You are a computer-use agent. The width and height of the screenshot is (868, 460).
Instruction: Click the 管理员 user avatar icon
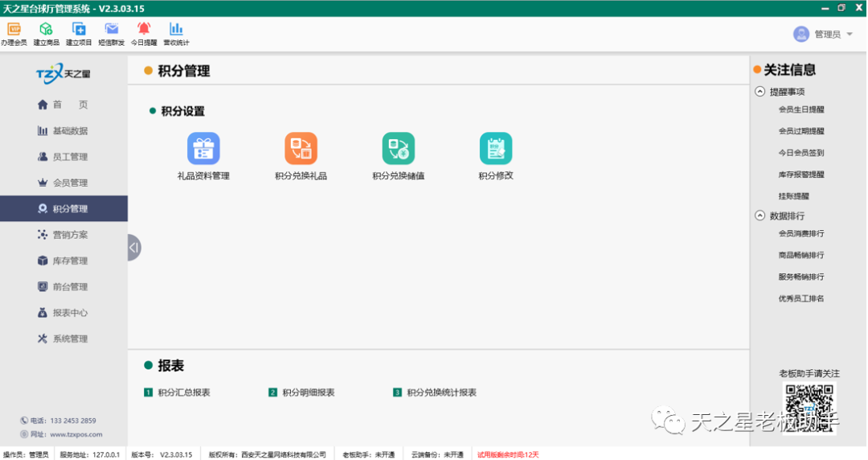point(801,35)
